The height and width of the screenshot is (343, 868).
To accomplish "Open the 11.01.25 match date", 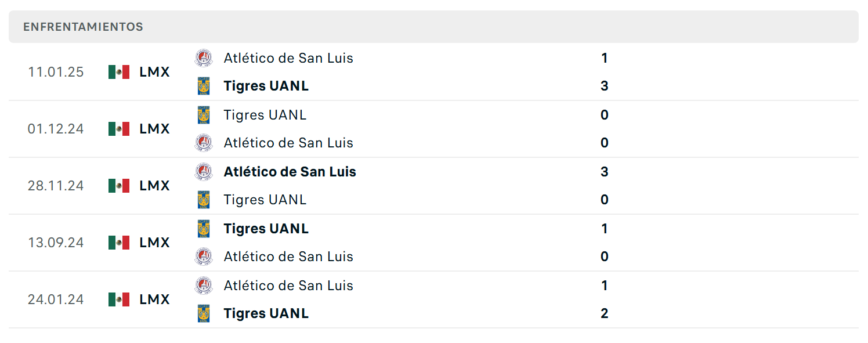I will [x=56, y=72].
